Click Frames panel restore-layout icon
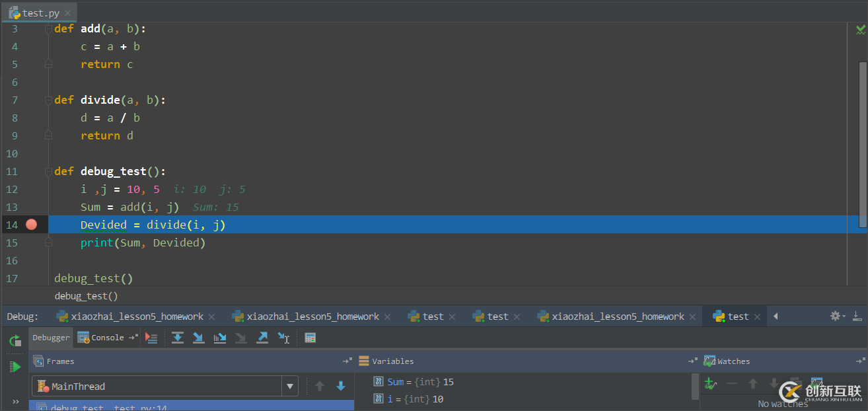The height and width of the screenshot is (411, 868). coord(347,361)
